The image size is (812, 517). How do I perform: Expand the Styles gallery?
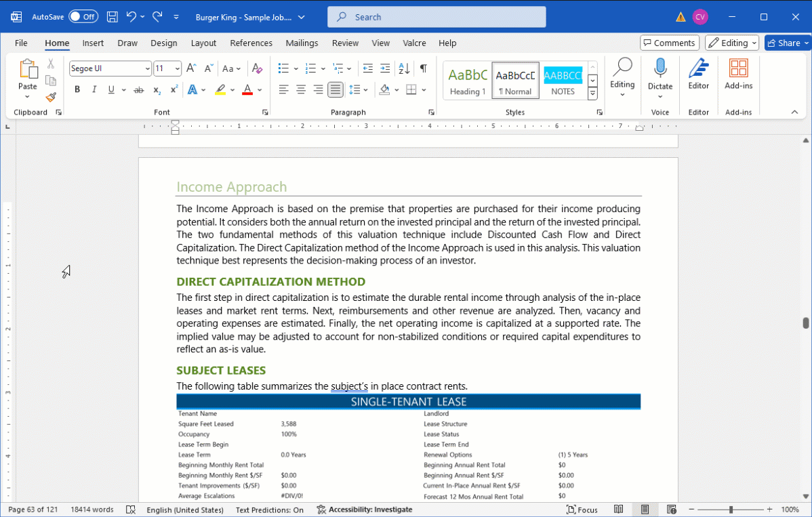pyautogui.click(x=593, y=94)
